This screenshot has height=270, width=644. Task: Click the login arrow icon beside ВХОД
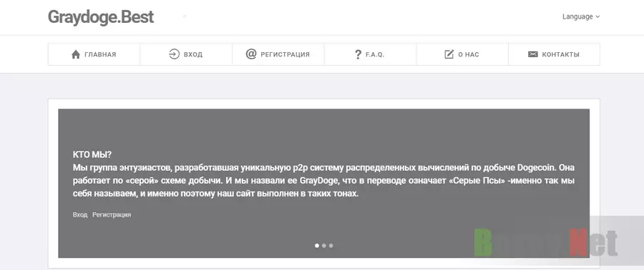pyautogui.click(x=174, y=54)
